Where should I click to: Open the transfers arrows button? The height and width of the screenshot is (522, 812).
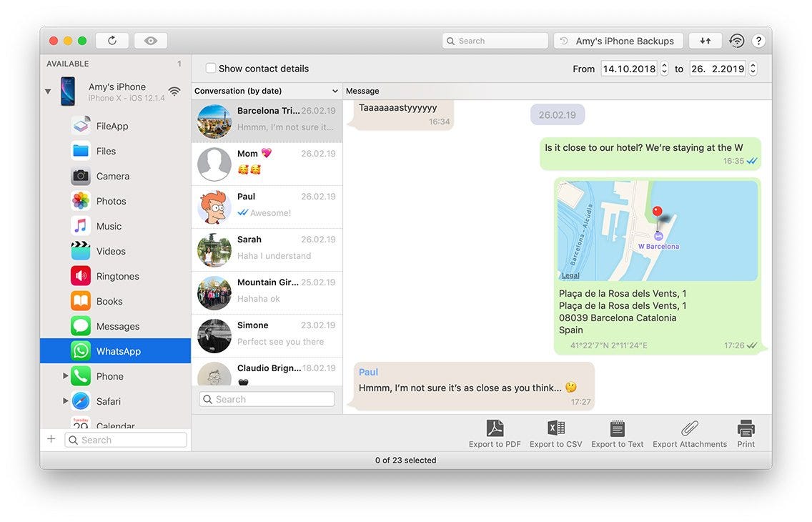pos(705,40)
